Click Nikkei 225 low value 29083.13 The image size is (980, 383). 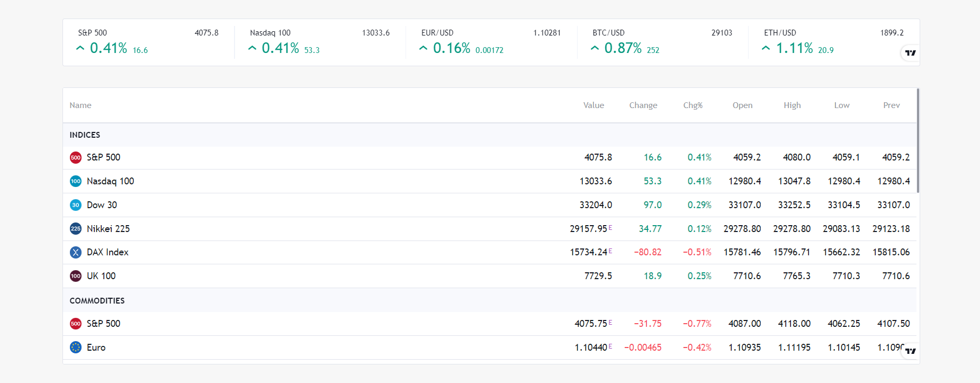pos(841,229)
